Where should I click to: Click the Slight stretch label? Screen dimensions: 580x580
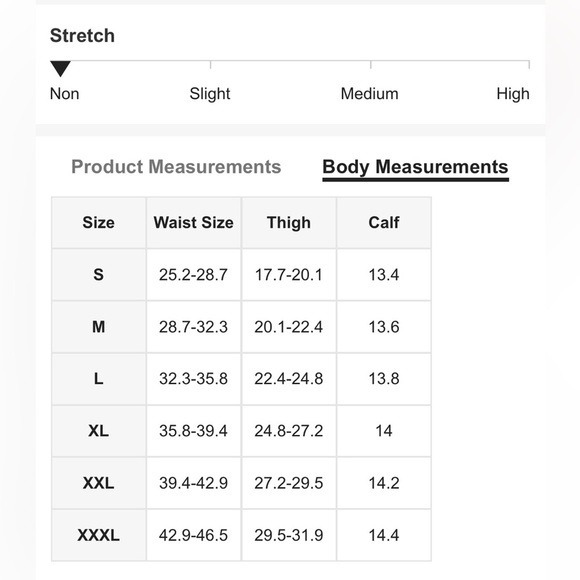pyautogui.click(x=210, y=94)
